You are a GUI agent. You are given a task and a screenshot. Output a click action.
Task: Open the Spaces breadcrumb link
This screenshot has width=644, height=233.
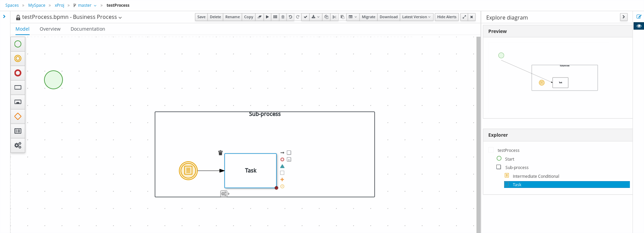click(12, 5)
